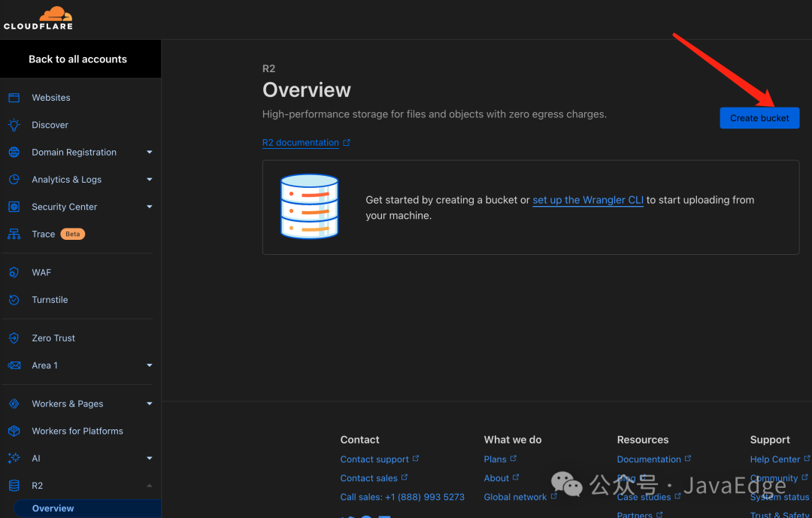The width and height of the screenshot is (812, 518).
Task: Click the Contact support link
Action: point(374,459)
